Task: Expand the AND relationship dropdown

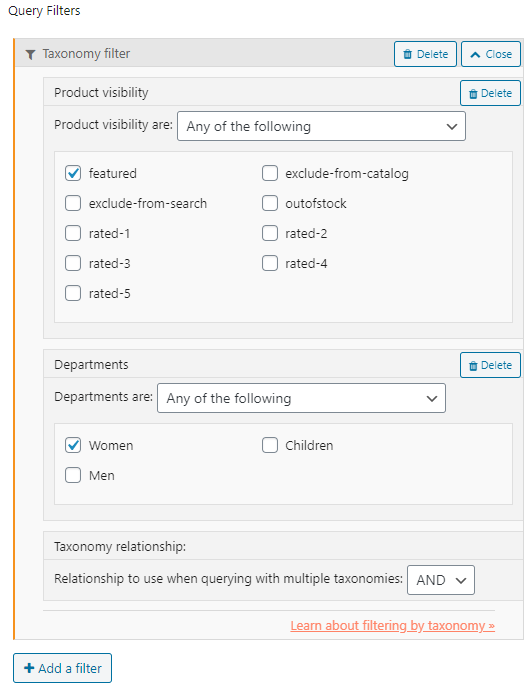Action: pos(441,580)
